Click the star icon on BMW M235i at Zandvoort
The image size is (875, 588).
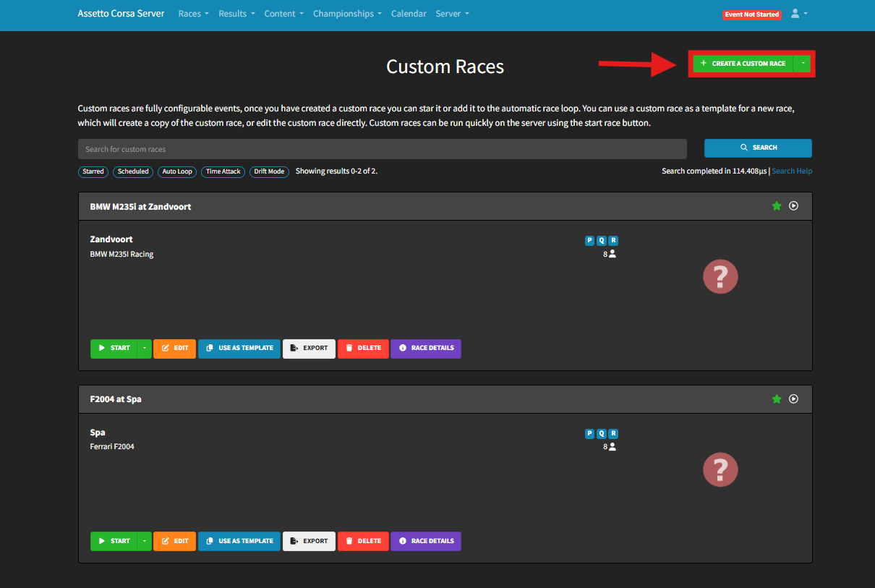point(777,206)
